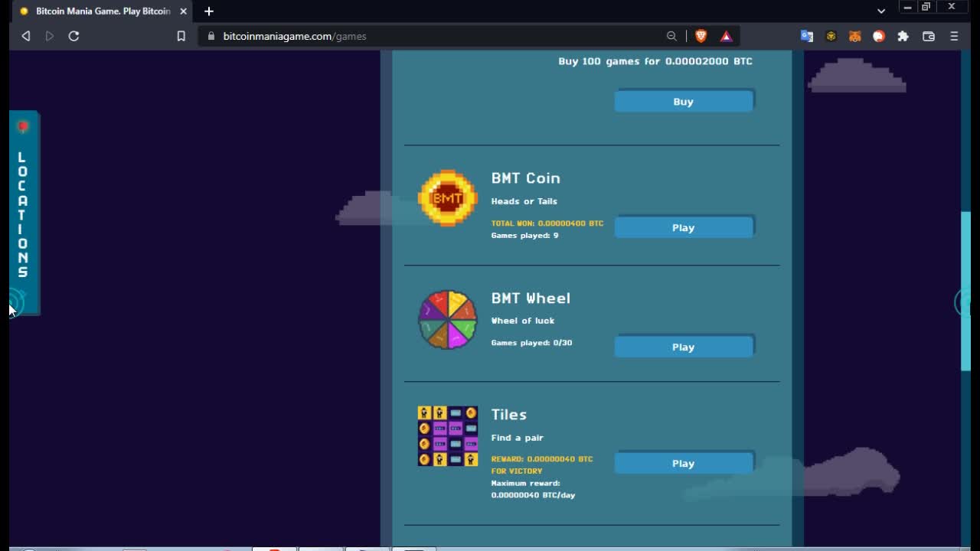The height and width of the screenshot is (551, 980).
Task: Click 'Games played: 9' text
Action: (524, 236)
